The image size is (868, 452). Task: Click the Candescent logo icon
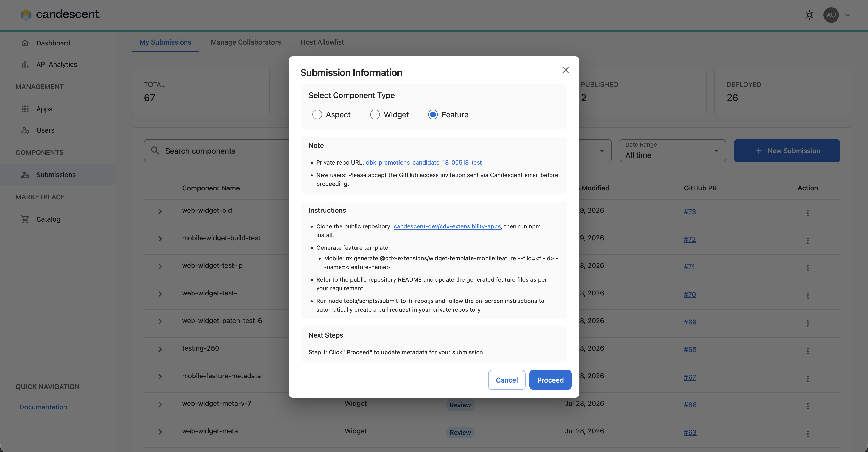26,15
